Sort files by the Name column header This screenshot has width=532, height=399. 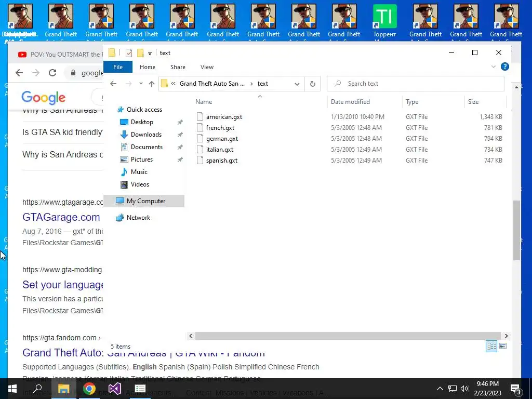(204, 101)
